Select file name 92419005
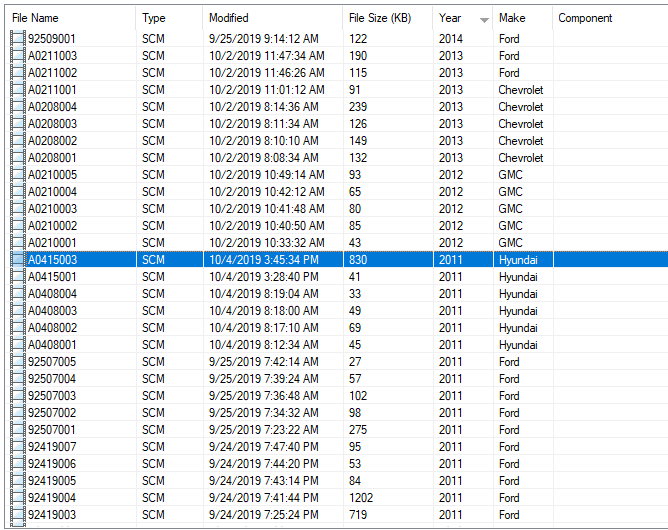The height and width of the screenshot is (530, 668). click(52, 481)
